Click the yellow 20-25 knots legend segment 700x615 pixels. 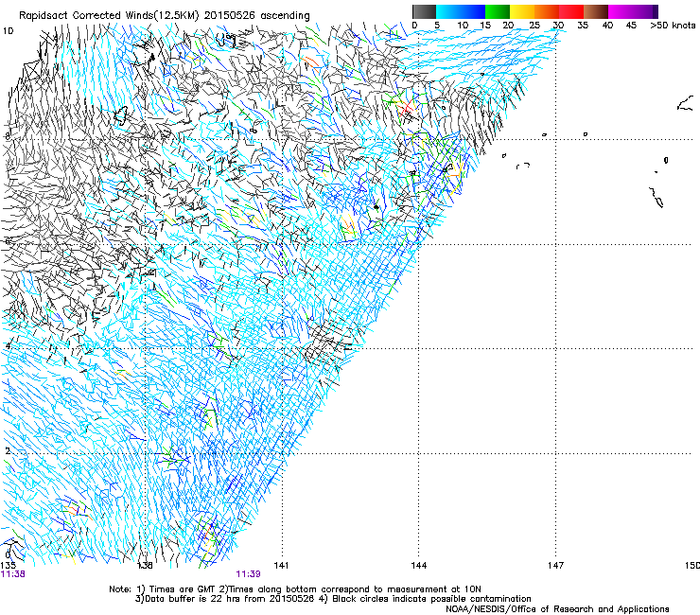[522, 11]
